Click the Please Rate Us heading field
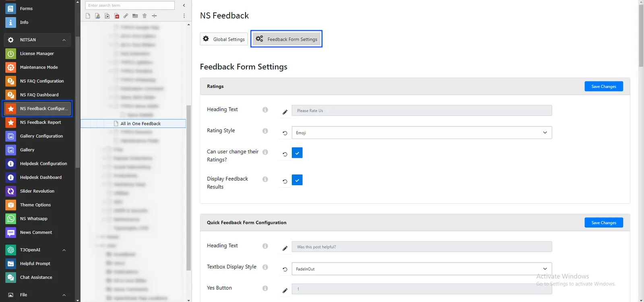Screen dimensions: 644x302 click(x=422, y=111)
